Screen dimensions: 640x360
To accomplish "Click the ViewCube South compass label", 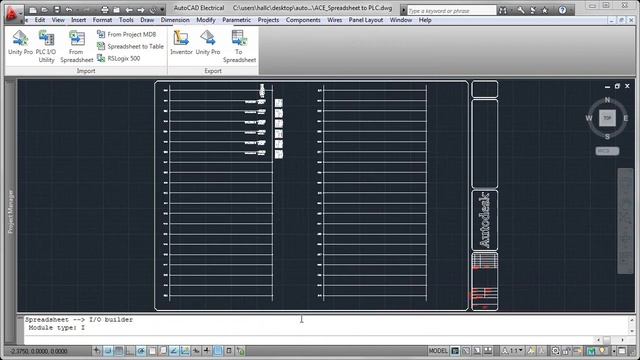I will point(607,137).
